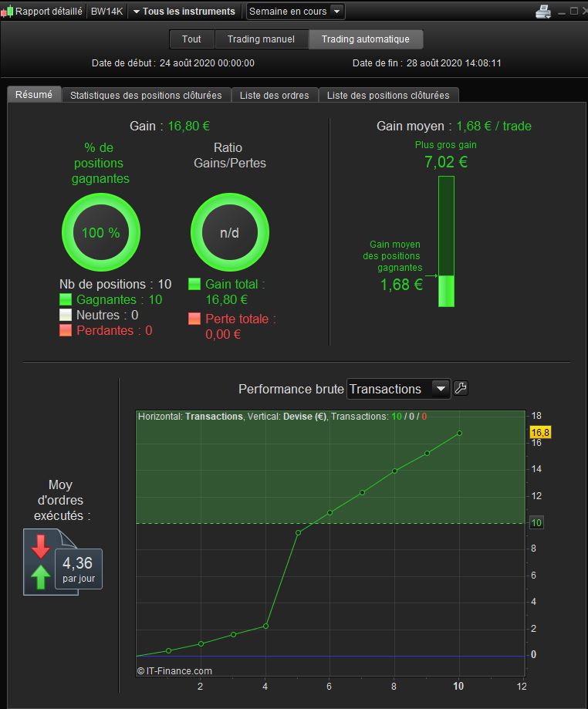Screen dimensions: 588x709
Task: Select Trading automatique filter
Action: 366,39
